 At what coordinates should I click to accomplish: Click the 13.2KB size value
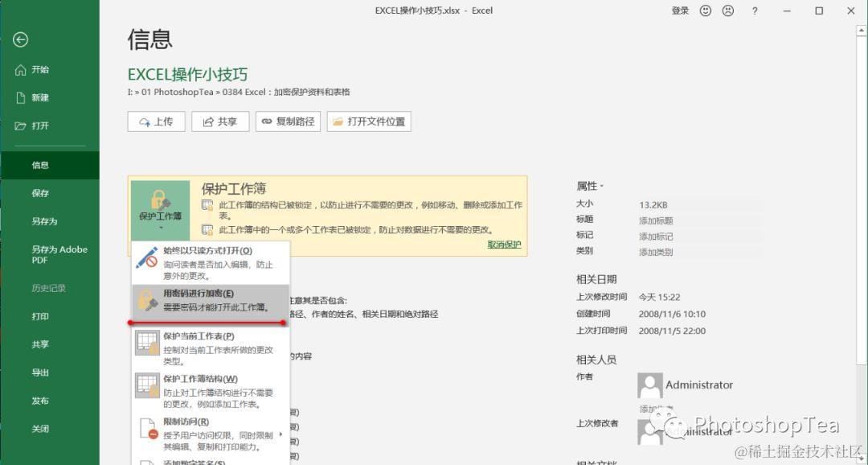653,205
